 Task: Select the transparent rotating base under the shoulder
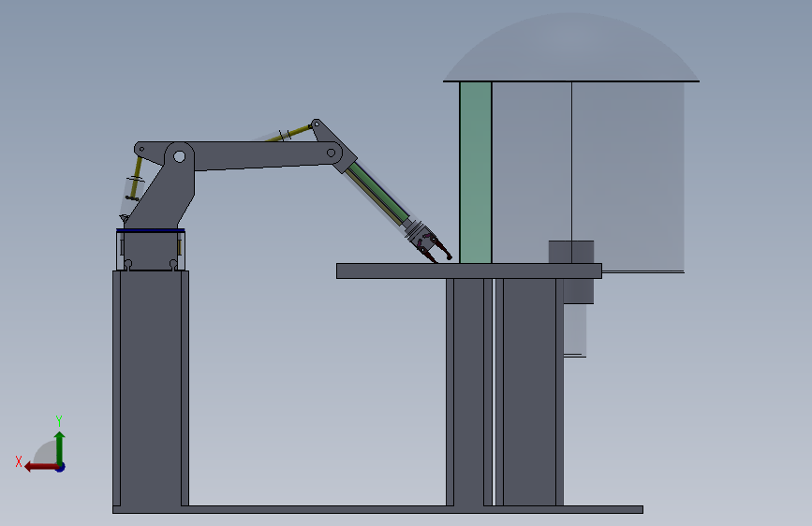tap(151, 250)
